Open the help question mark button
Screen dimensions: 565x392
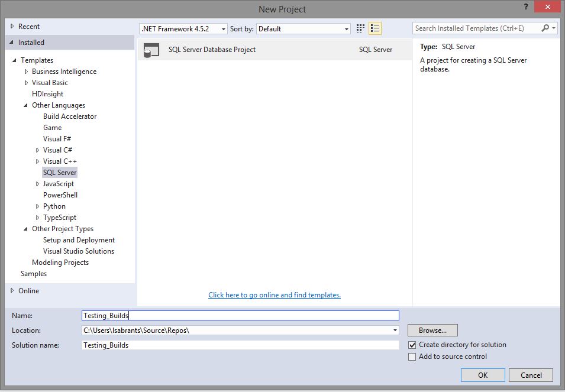pyautogui.click(x=526, y=7)
